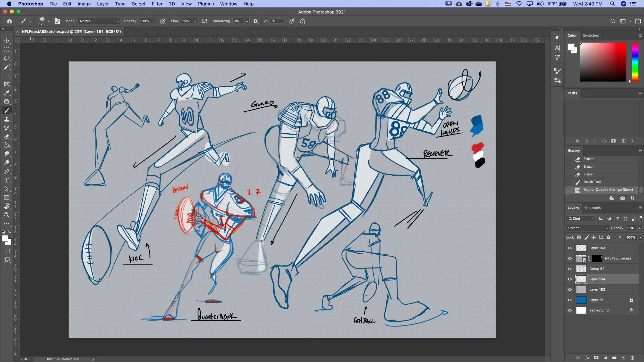Select the Move tool
This screenshot has width=644, height=362.
(x=7, y=41)
